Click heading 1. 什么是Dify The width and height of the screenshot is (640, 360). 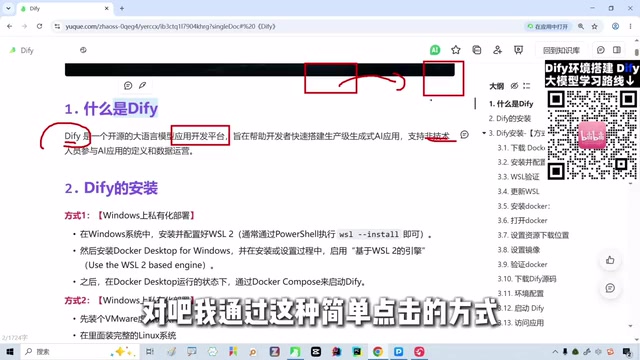pyautogui.click(x=111, y=109)
